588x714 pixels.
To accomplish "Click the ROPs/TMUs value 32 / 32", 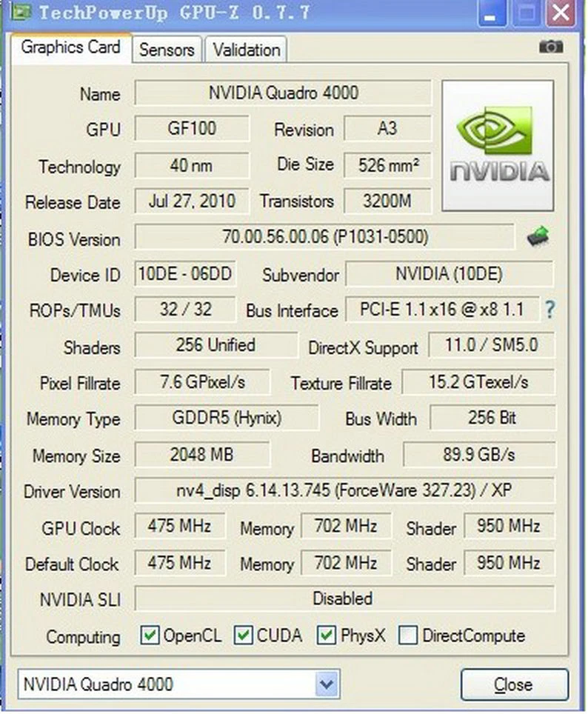I will coord(185,310).
